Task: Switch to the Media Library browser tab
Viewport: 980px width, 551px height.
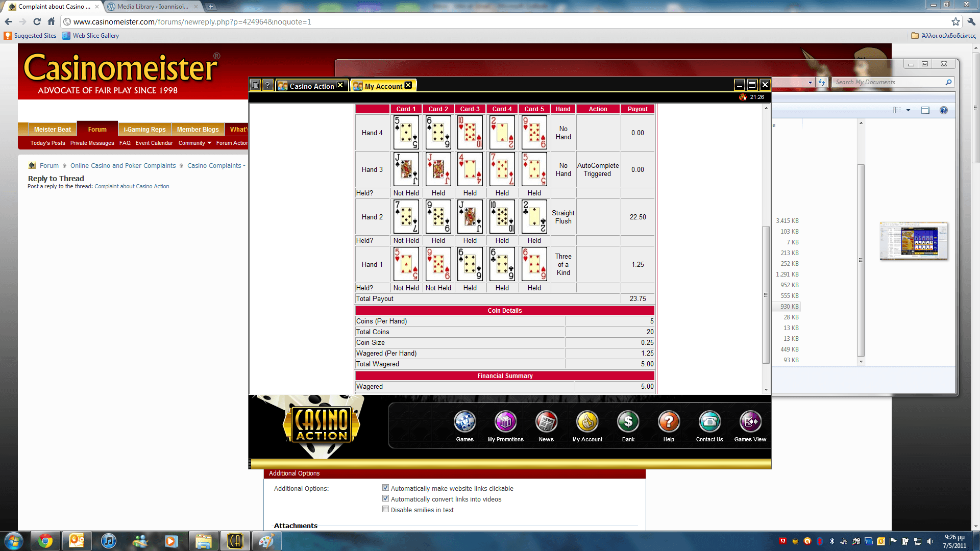Action: coord(152,7)
